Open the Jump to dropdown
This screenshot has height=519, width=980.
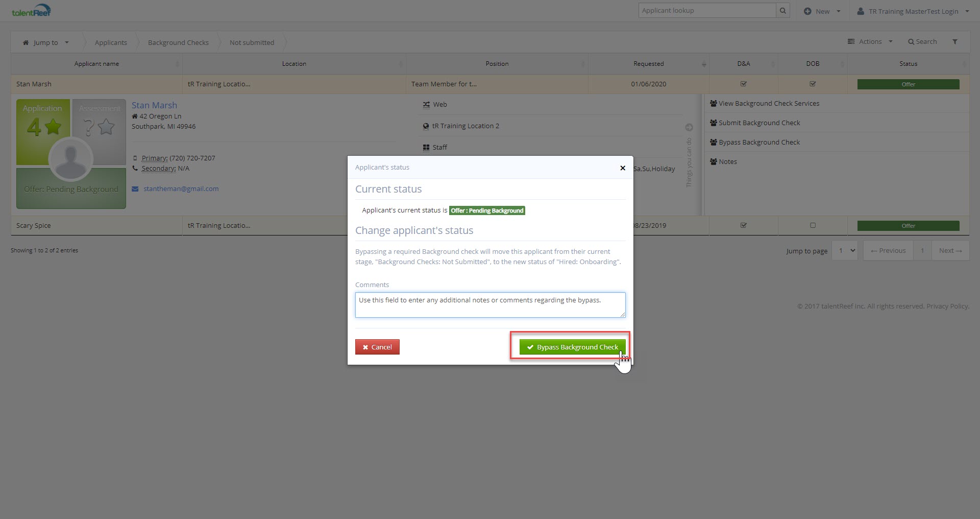tap(46, 42)
